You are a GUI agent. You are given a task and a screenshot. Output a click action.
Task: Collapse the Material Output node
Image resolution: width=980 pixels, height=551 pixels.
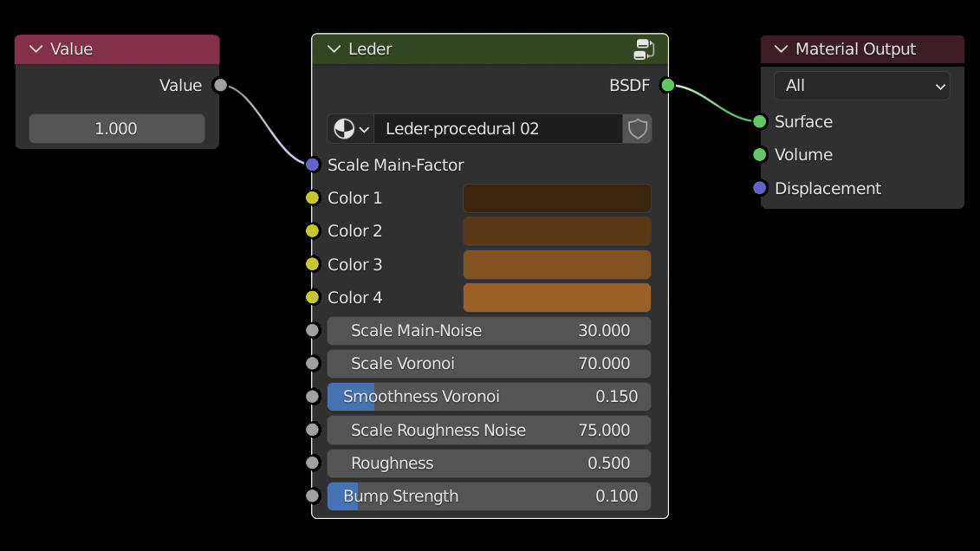click(782, 49)
